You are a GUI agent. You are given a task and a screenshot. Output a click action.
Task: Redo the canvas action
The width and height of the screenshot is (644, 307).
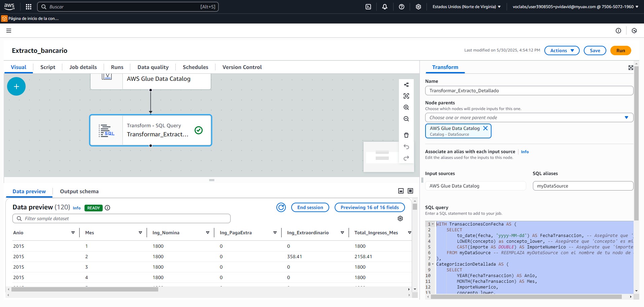click(x=406, y=158)
